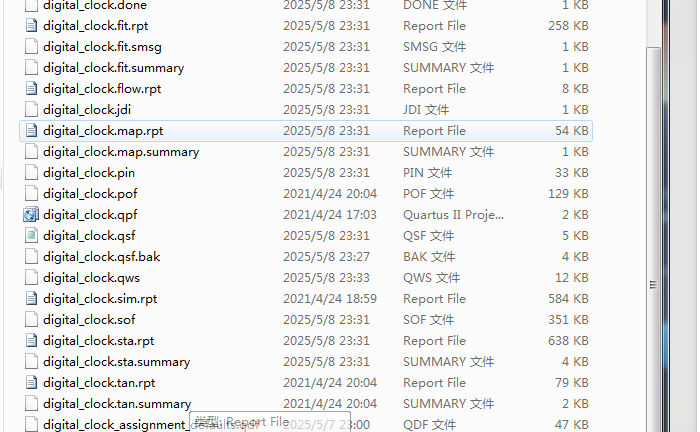Image resolution: width=700 pixels, height=432 pixels.
Task: Click the blank icon of digital_clock.sta.summary
Action: (31, 361)
